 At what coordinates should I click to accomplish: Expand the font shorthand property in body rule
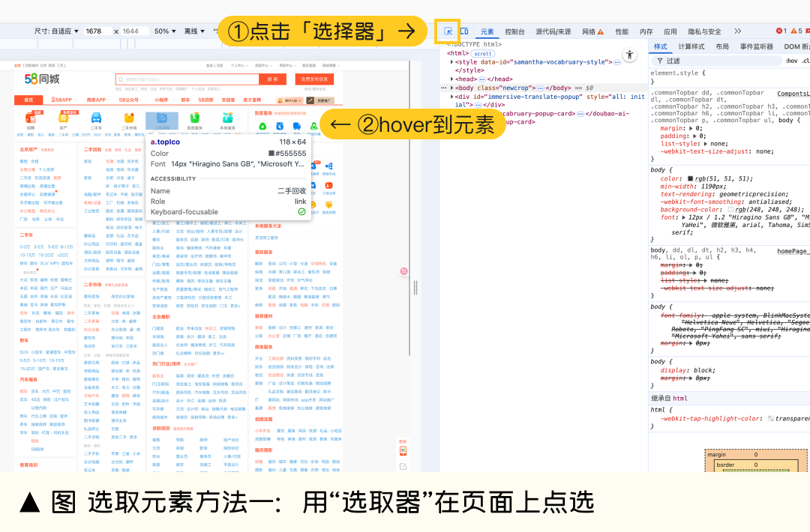point(681,217)
